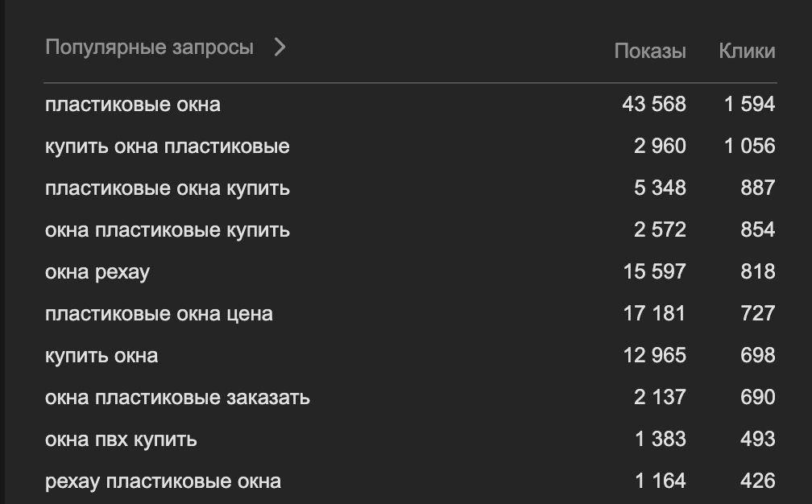Select the query «пластиковые окна»
Image resolution: width=812 pixels, height=504 pixels.
pos(133,105)
